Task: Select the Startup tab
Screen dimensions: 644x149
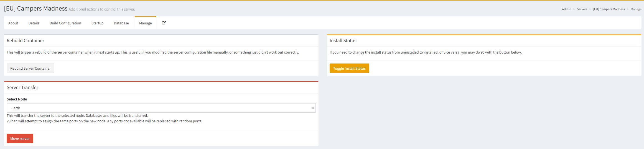Action: pyautogui.click(x=97, y=23)
